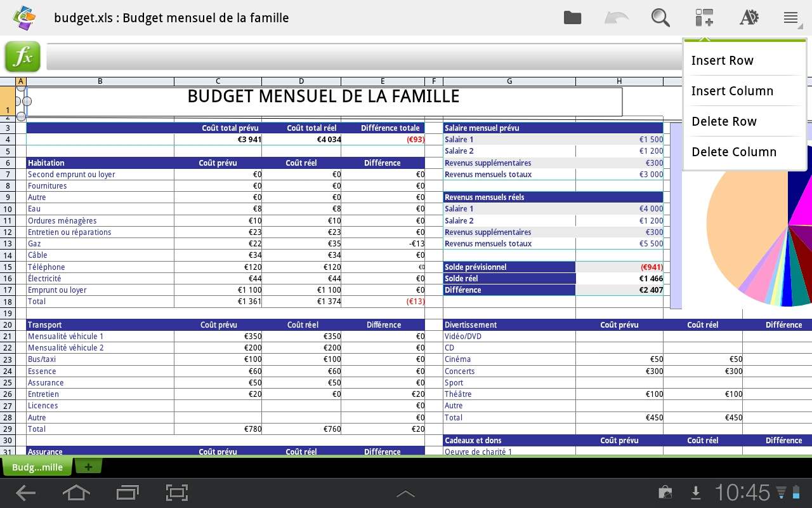The width and height of the screenshot is (812, 508).
Task: Select column header E
Action: pyautogui.click(x=383, y=81)
